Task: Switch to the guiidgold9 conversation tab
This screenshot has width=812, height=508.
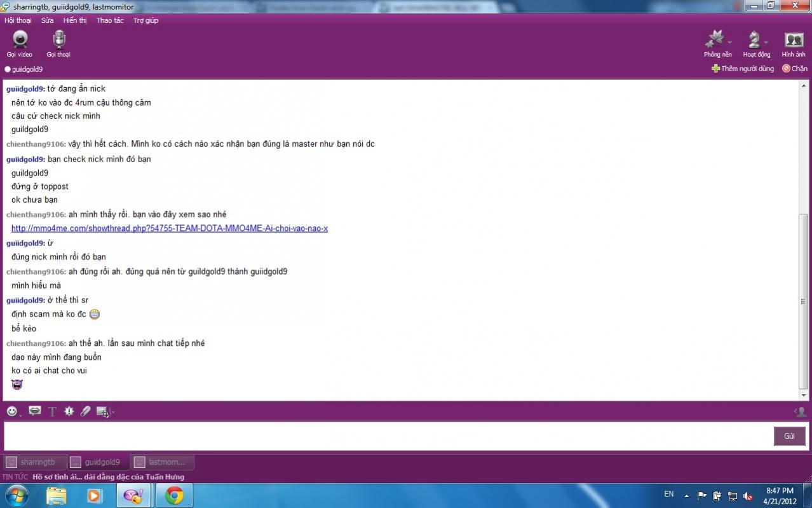Action: (98, 462)
